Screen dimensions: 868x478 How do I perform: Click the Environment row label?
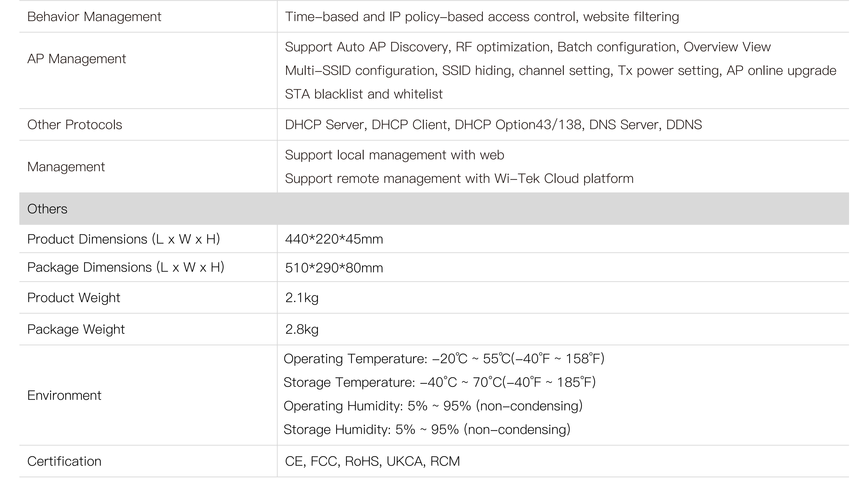64,395
